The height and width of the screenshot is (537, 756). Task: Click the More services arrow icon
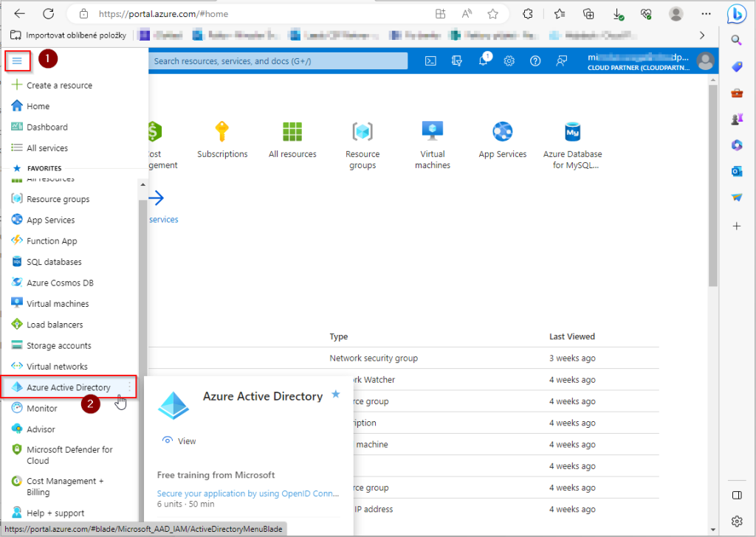click(x=157, y=198)
